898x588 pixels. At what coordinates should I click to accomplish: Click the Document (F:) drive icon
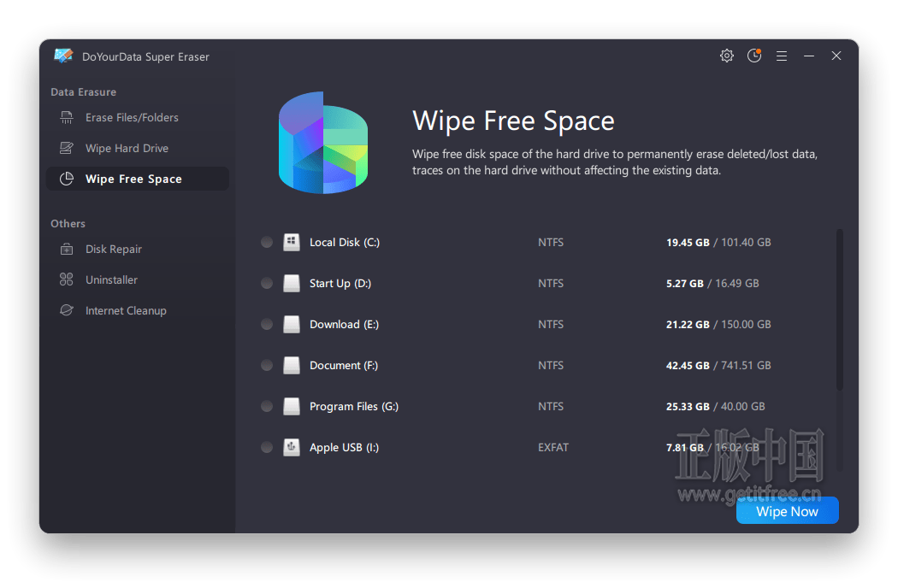(x=292, y=365)
